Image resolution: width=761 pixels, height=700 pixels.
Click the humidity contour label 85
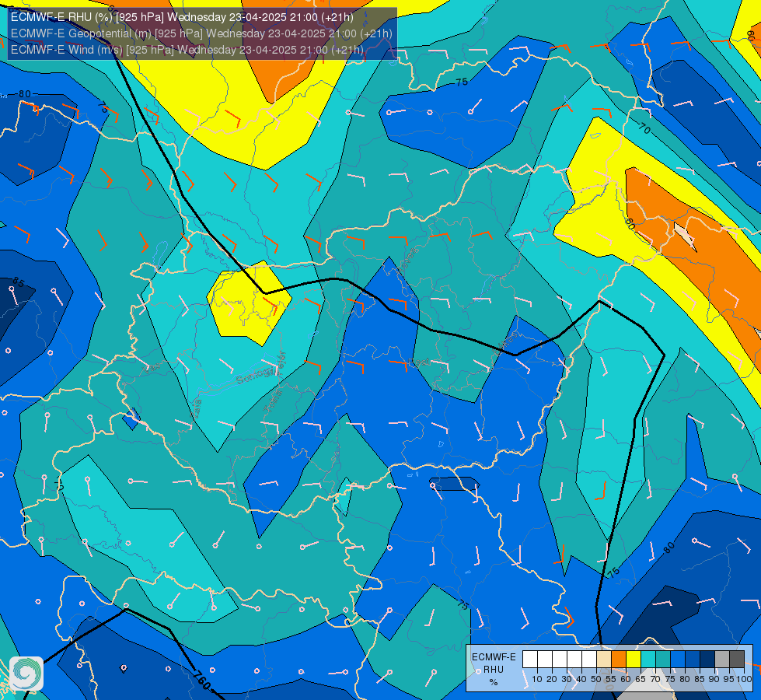point(18,282)
